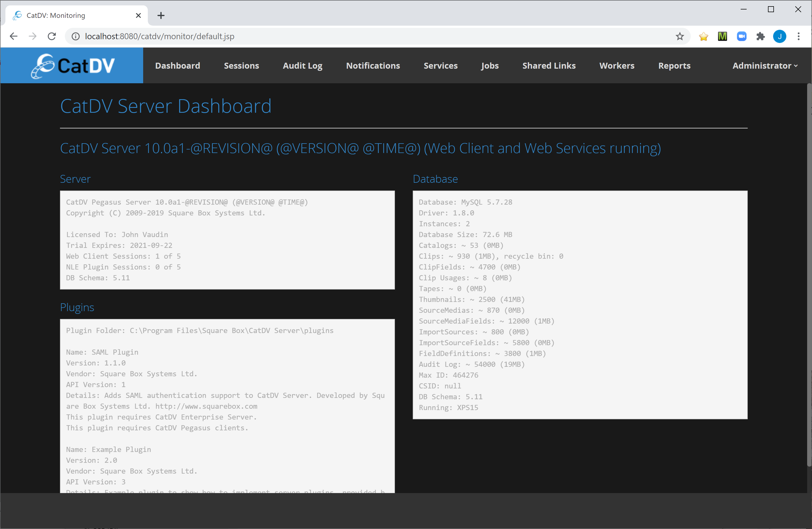Click 'Trial Expires: 2021-09-22' line
This screenshot has height=529, width=812.
click(119, 245)
